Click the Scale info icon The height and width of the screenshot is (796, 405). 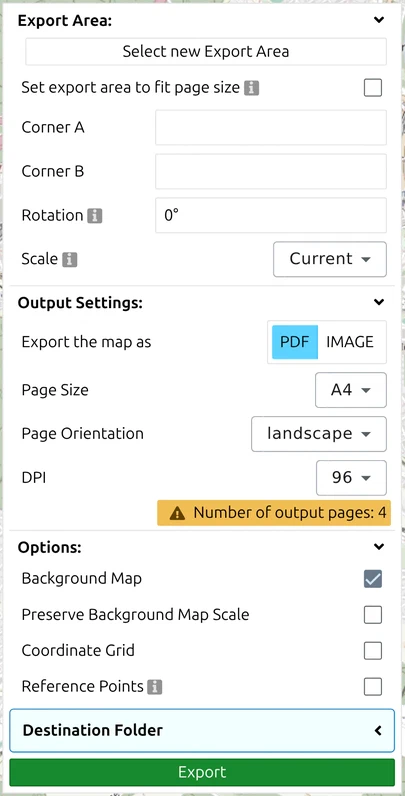[x=70, y=260]
